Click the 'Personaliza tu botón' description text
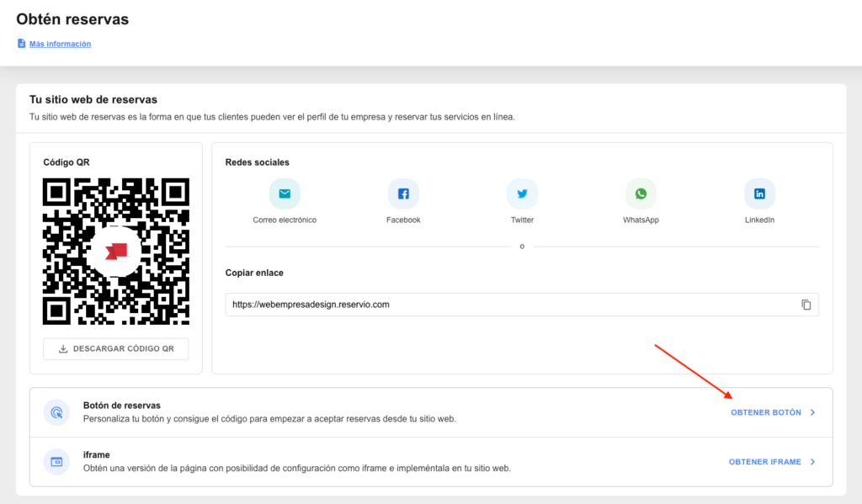Screen dimensions: 862x504 269,419
